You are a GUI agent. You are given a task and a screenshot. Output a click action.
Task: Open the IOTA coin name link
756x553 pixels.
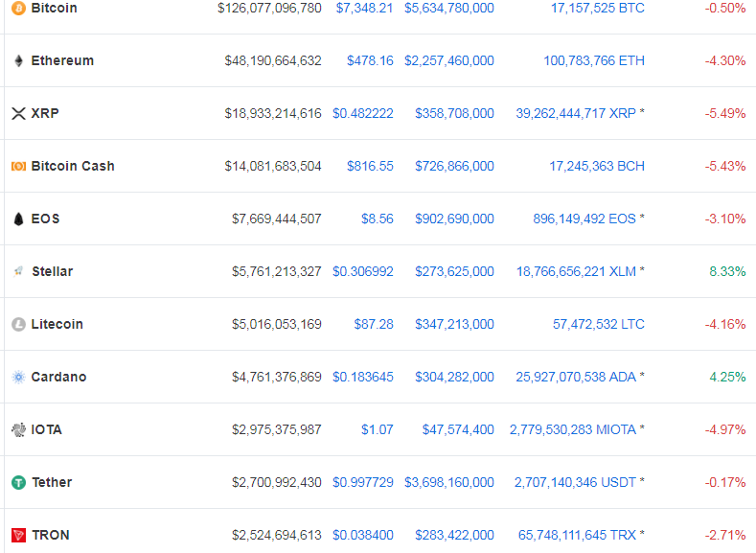(x=47, y=429)
